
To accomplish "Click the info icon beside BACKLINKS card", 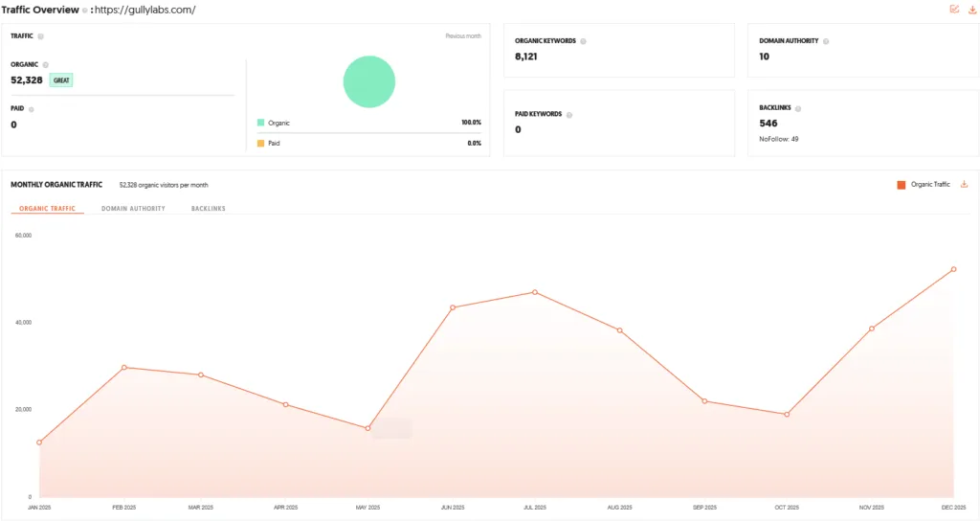I will coord(798,109).
